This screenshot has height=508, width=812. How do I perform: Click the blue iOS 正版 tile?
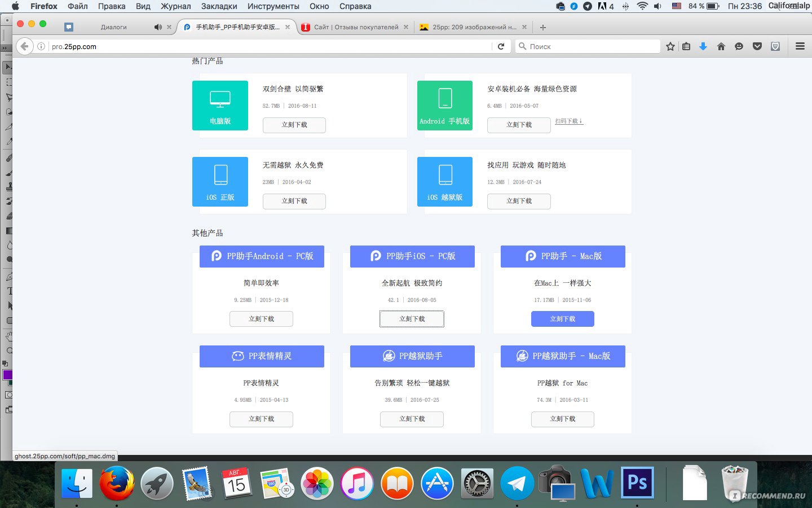[220, 182]
